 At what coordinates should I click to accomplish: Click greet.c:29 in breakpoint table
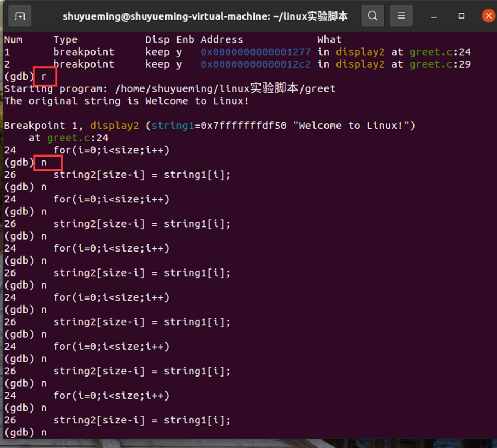[440, 64]
